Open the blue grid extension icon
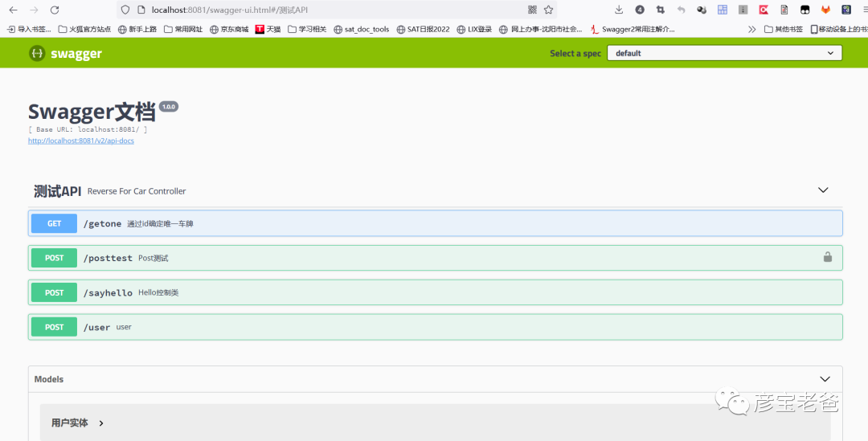The image size is (868, 441). click(723, 10)
